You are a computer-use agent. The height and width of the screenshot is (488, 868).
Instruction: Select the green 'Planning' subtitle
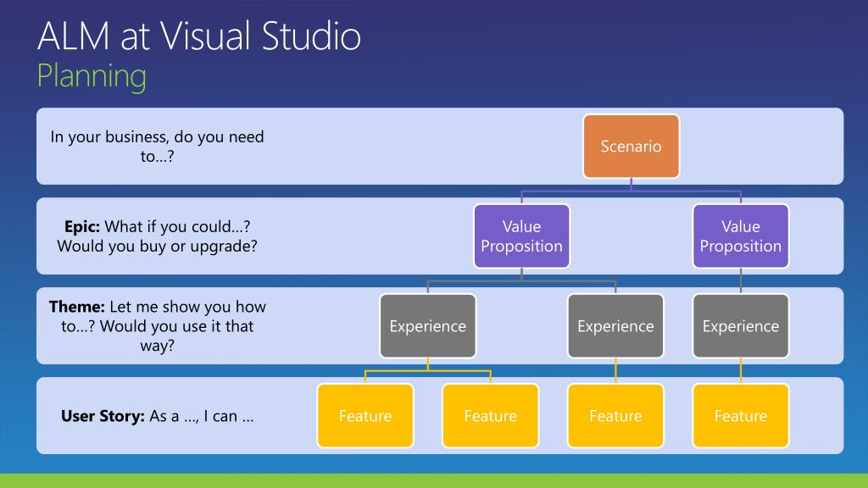[x=92, y=75]
